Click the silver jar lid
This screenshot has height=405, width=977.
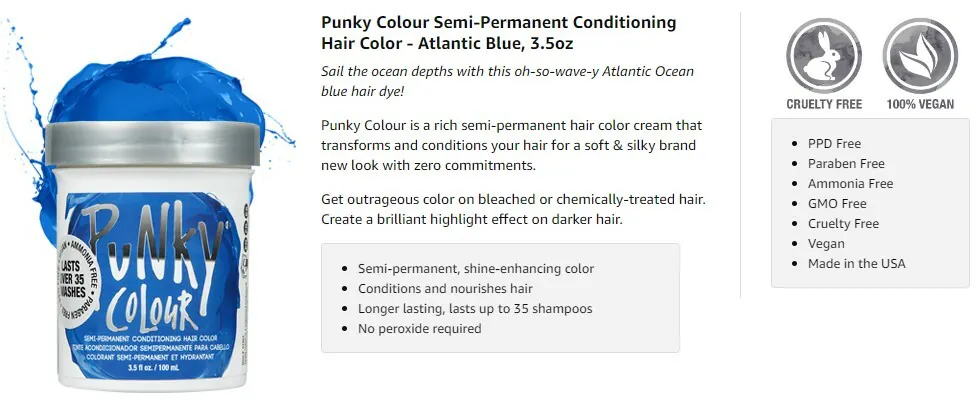click(152, 143)
